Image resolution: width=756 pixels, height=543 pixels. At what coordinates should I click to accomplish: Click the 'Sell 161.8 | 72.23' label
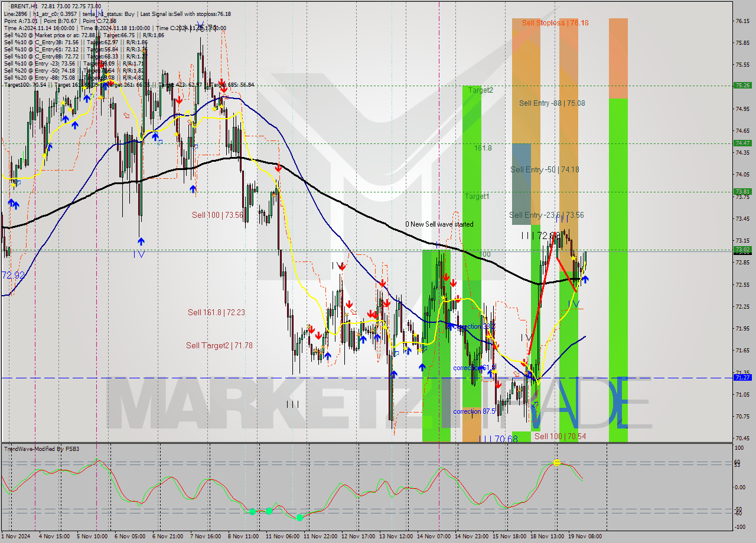click(x=216, y=312)
